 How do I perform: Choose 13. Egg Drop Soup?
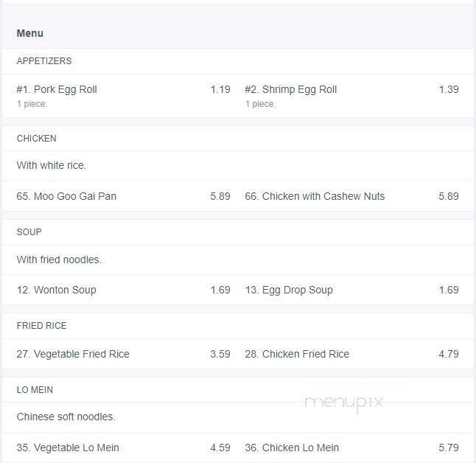coord(289,290)
